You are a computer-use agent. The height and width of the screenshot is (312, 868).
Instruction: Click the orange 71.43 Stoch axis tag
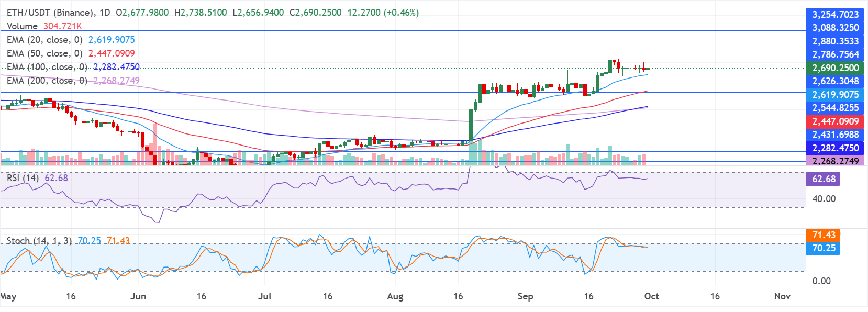point(824,235)
